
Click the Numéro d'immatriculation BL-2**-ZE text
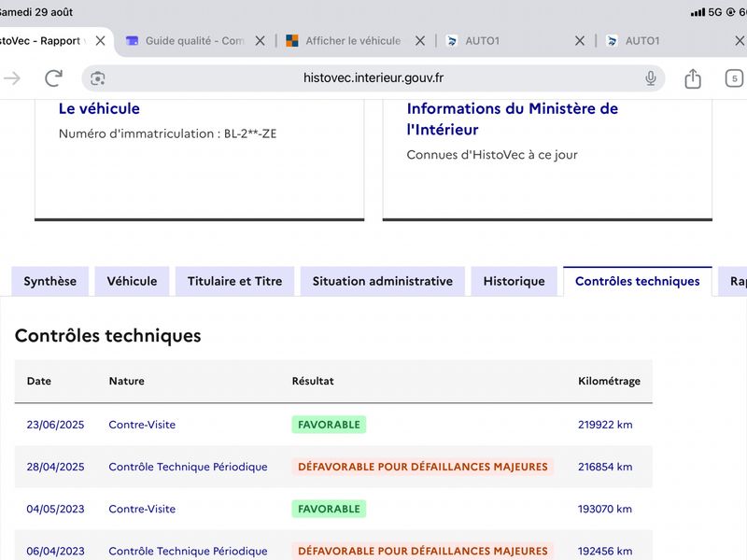(x=168, y=133)
